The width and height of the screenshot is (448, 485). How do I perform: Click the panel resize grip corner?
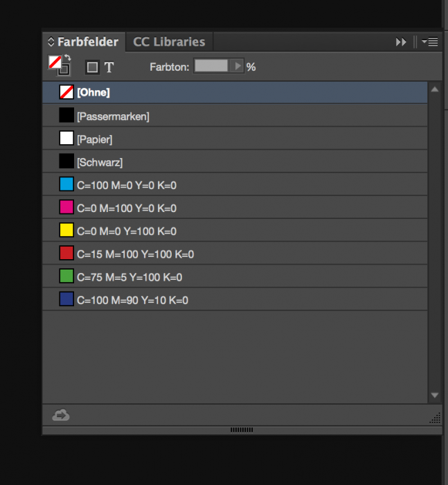coord(436,418)
